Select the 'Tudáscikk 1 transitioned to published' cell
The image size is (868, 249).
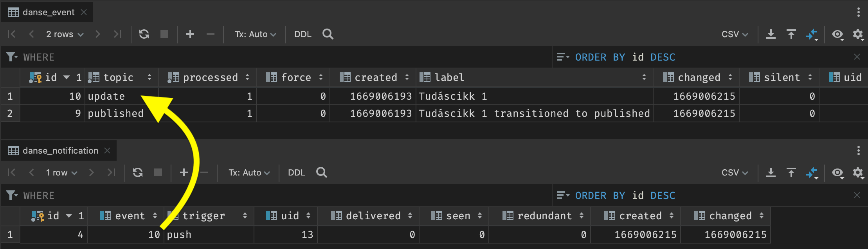coord(534,114)
